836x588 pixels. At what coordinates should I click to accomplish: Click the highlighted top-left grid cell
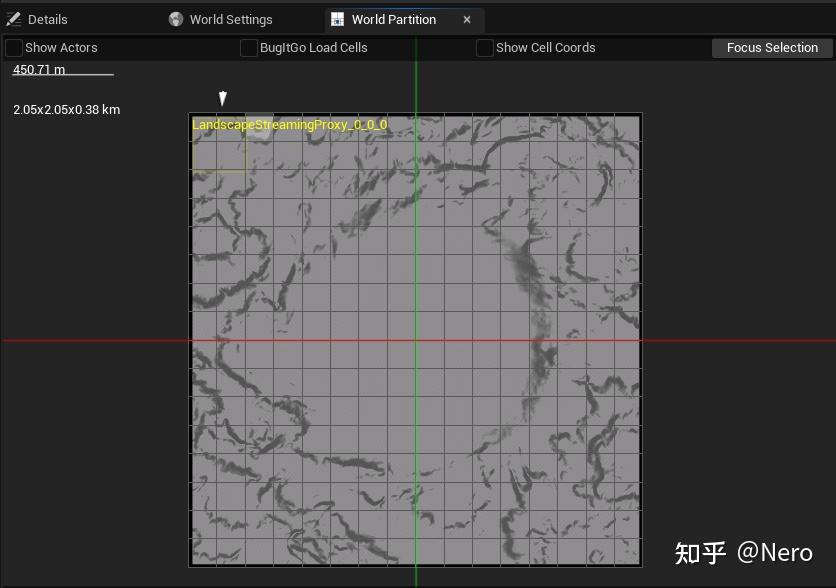218,145
